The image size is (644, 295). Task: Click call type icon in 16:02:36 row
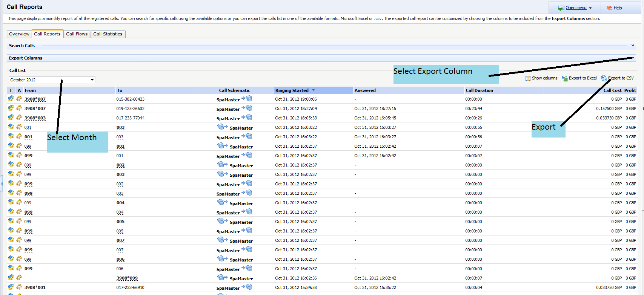[x=11, y=278]
